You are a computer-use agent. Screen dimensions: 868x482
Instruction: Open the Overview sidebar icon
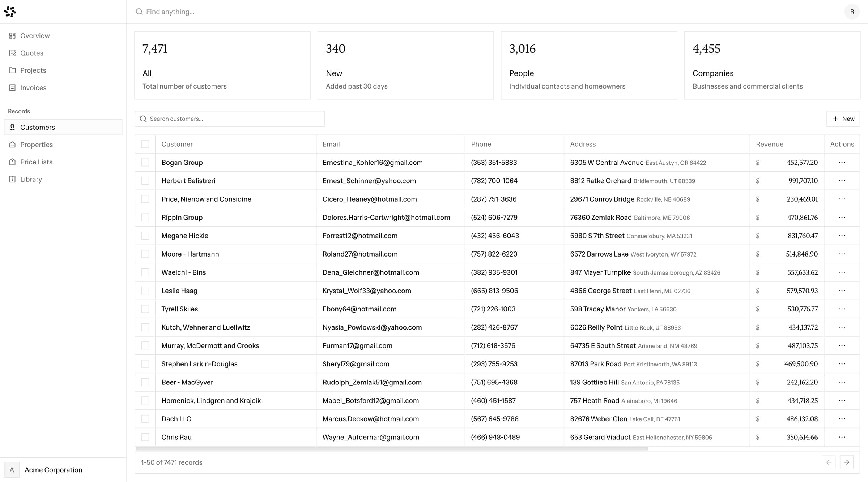pyautogui.click(x=13, y=35)
